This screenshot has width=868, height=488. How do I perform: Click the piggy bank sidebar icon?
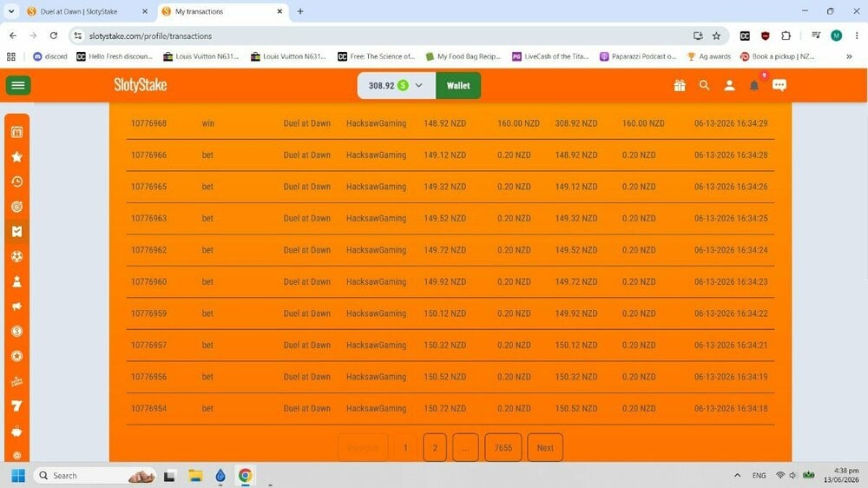tap(17, 431)
